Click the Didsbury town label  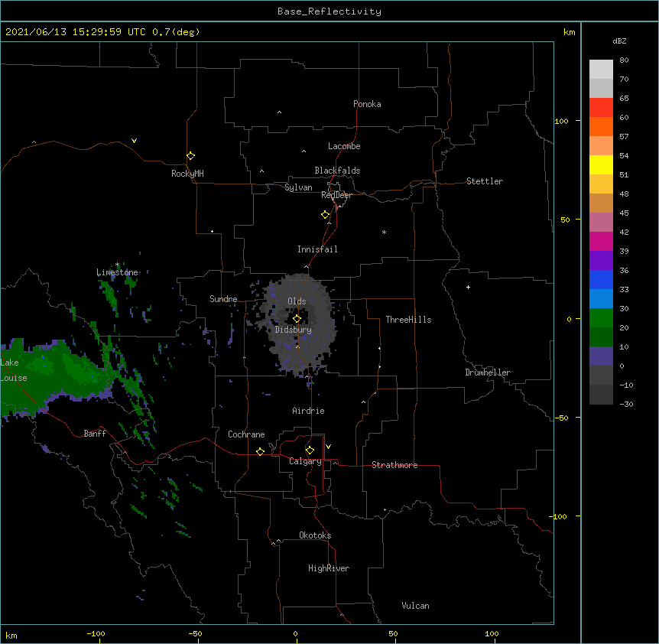tap(294, 330)
